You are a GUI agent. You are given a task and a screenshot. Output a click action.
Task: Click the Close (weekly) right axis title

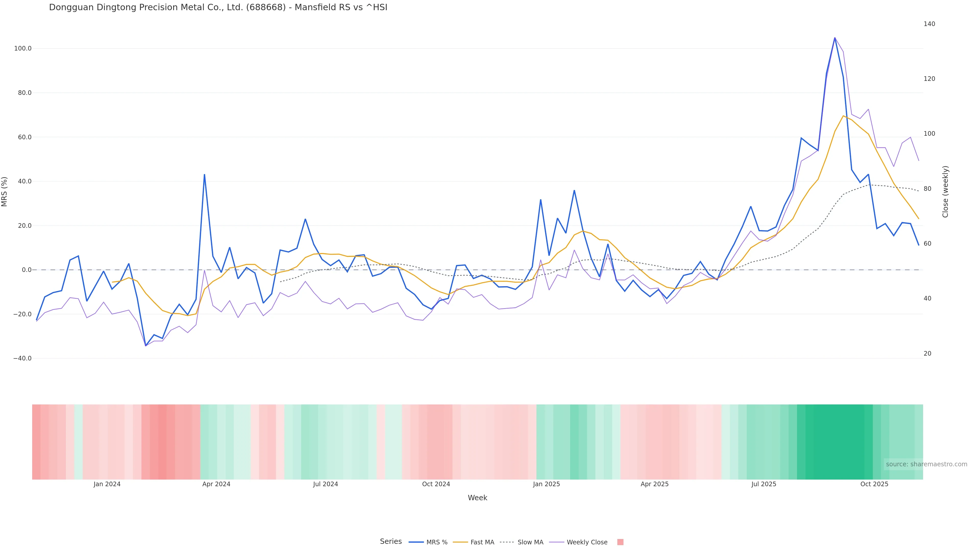[945, 191]
